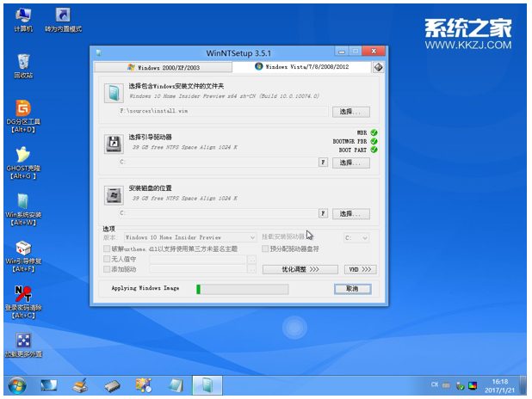The height and width of the screenshot is (399, 532).
Task: Click 选择 for boot drive
Action: pos(351,163)
